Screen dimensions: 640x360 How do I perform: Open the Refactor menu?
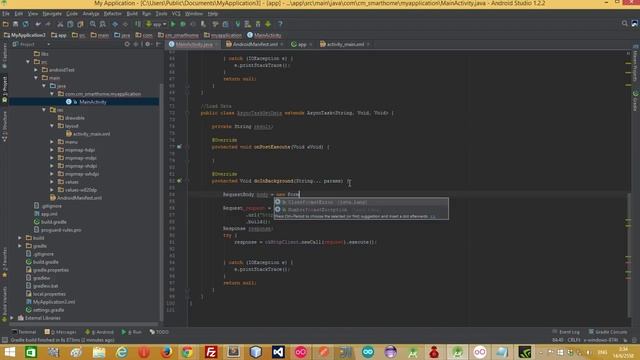point(112,13)
